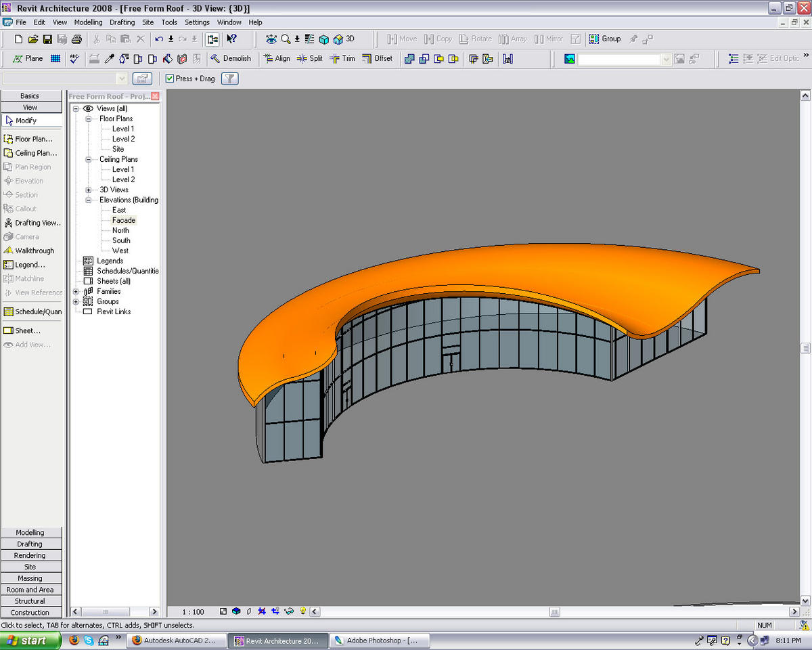Click the Trim tool
The width and height of the screenshot is (812, 650).
click(342, 59)
